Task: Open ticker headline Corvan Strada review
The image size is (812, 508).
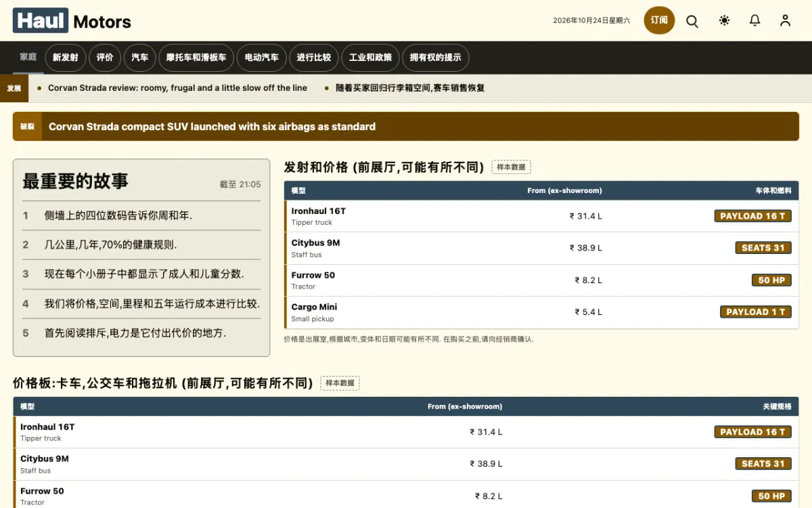Action: click(x=177, y=88)
